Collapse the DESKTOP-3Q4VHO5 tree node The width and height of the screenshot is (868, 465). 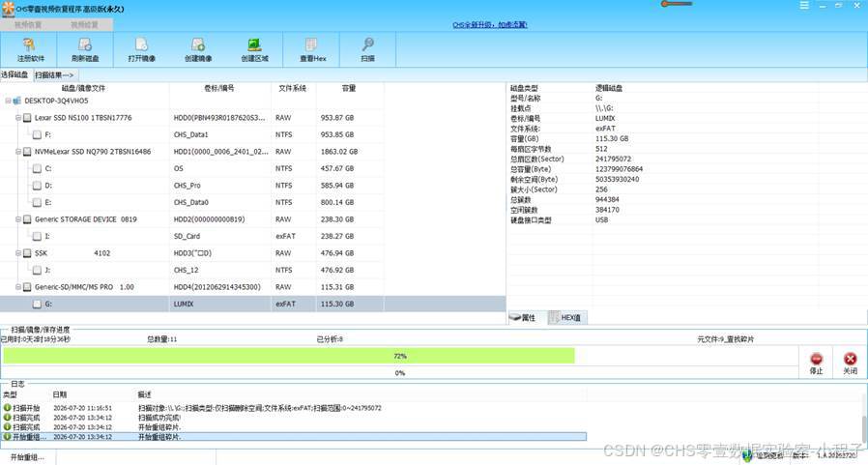point(8,101)
